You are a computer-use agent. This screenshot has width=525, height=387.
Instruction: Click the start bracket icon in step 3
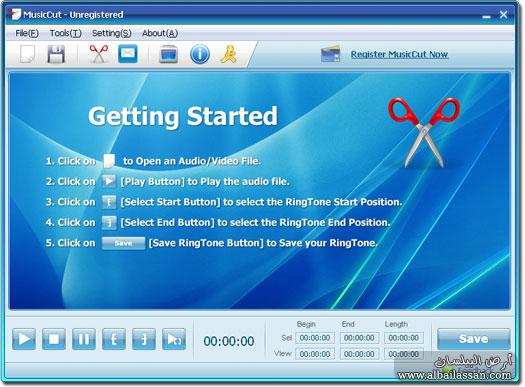click(x=109, y=202)
